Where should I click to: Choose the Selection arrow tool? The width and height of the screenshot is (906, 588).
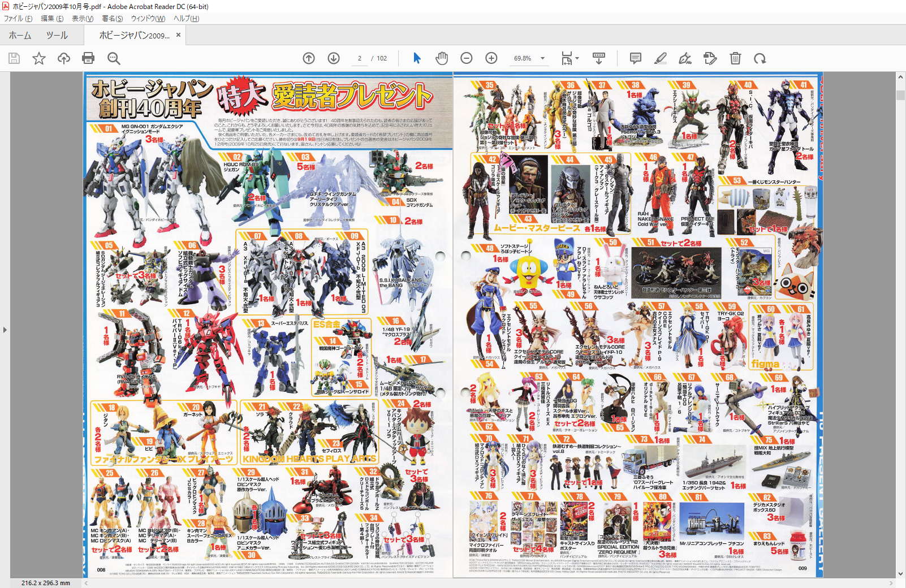[x=417, y=58]
